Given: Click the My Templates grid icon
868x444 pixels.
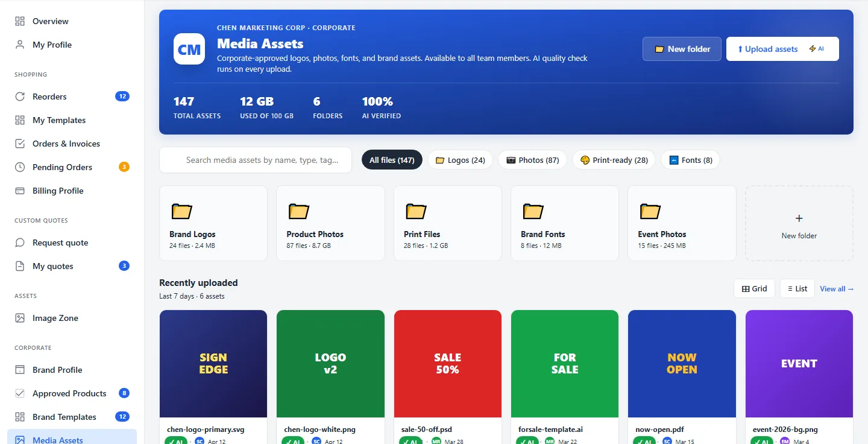Looking at the screenshot, I should pos(20,120).
